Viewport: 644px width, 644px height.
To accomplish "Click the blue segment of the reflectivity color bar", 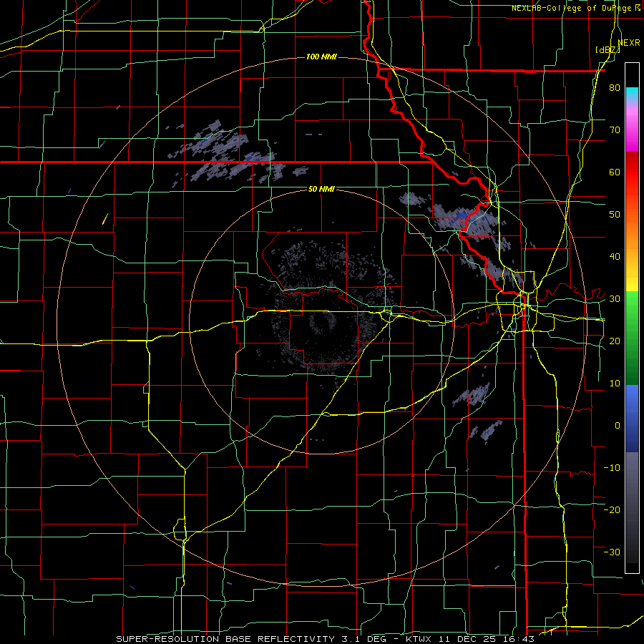I will pyautogui.click(x=632, y=418).
